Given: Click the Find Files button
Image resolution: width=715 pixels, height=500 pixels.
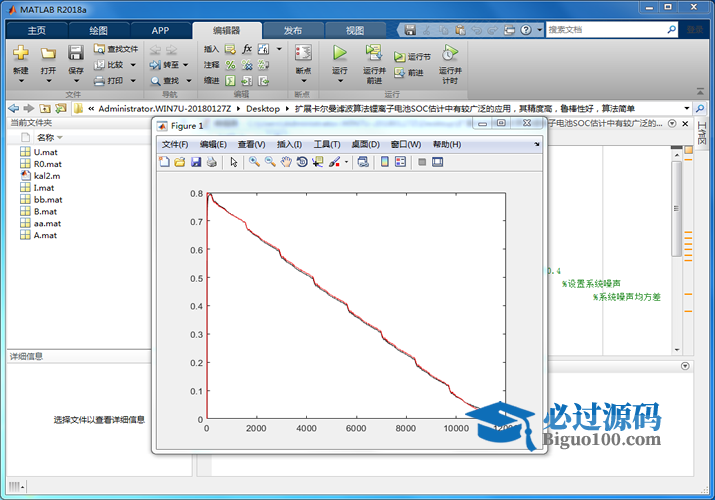Looking at the screenshot, I should tap(115, 49).
